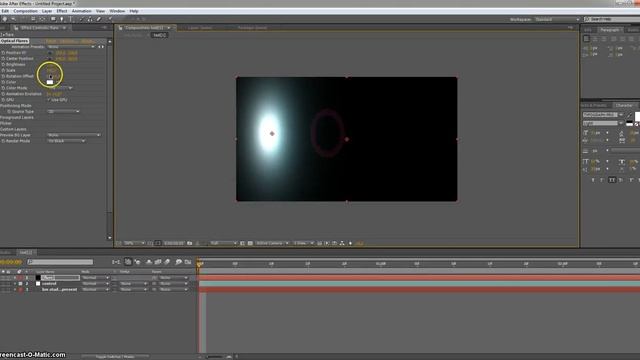This screenshot has width=640, height=360.
Task: Select the Clone Stamp tool
Action: pyautogui.click(x=90, y=19)
